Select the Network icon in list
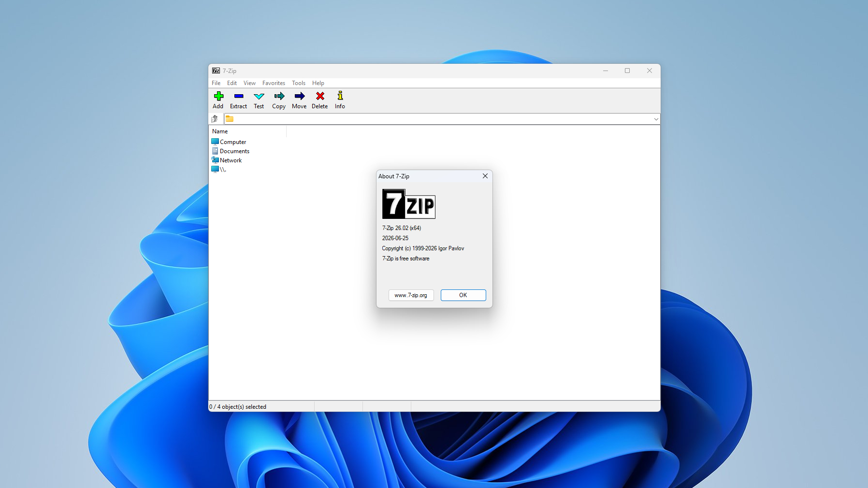868x488 pixels. (x=215, y=160)
